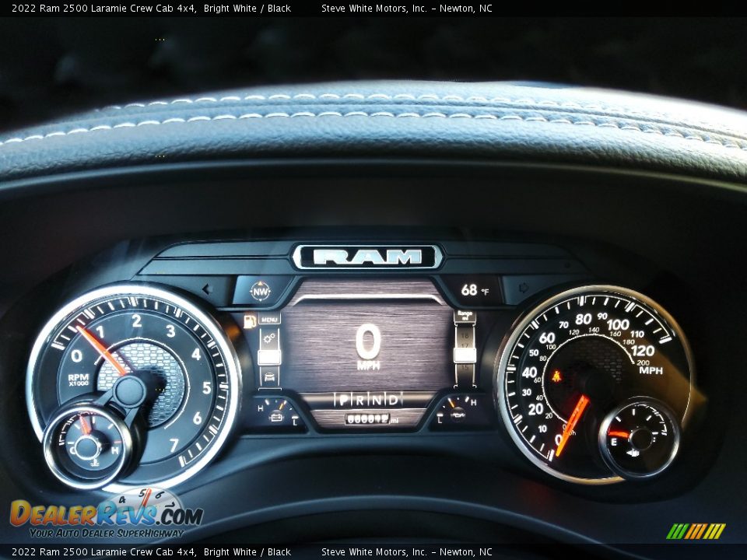Click the right turn signal arrow
The width and height of the screenshot is (747, 560).
click(524, 288)
